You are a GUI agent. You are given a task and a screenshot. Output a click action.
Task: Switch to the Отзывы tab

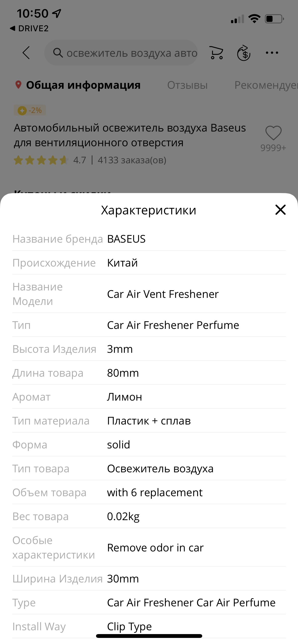coord(187,85)
